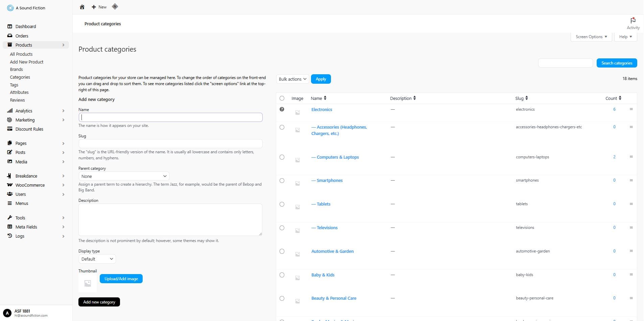Viewport: 644px width, 321px height.
Task: Open the Parent category dropdown
Action: (123, 176)
